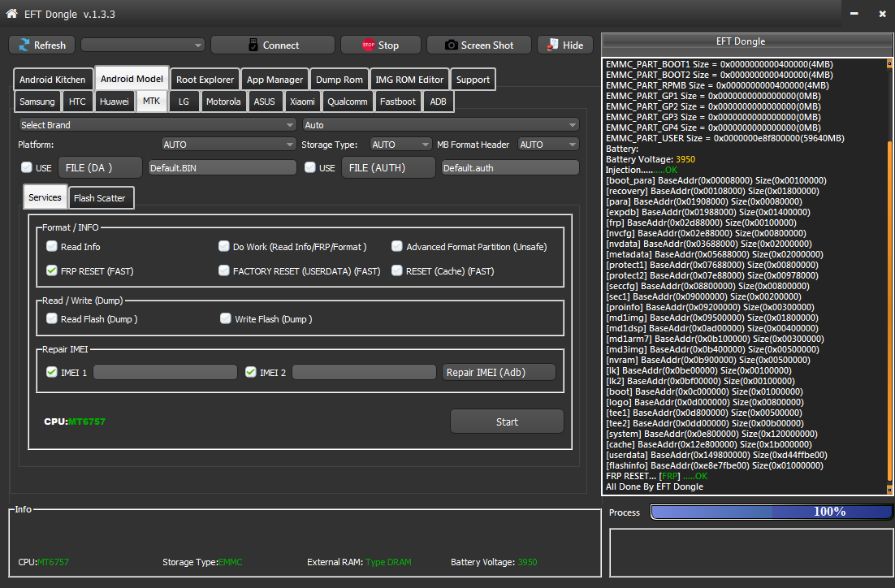Select the Fastboot tab
Viewport: 895px width, 588px height.
point(398,102)
